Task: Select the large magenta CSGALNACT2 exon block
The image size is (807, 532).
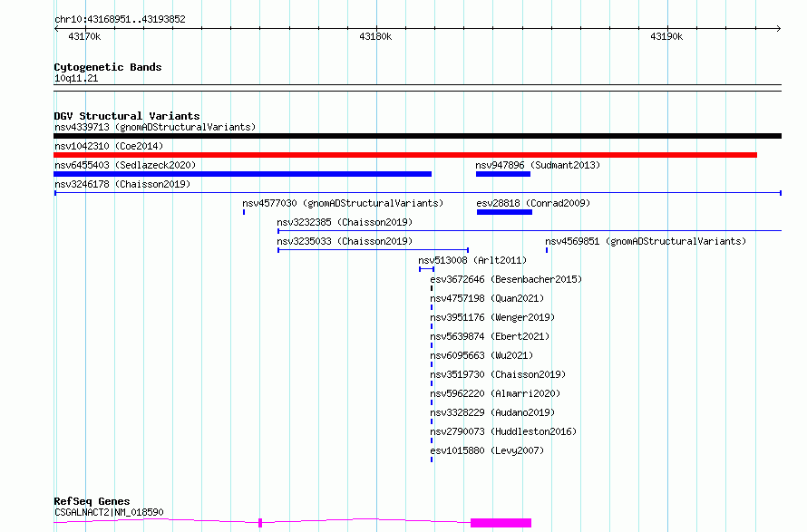Action: pyautogui.click(x=501, y=523)
